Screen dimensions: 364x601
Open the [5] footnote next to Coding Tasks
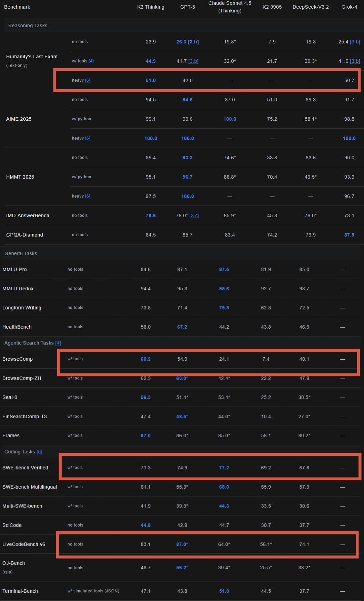point(39,452)
